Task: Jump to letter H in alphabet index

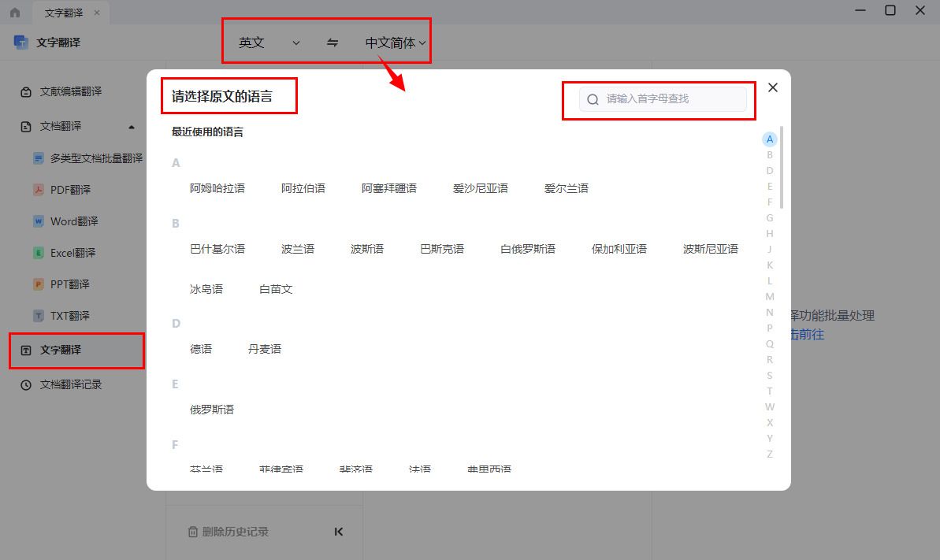Action: pos(770,234)
